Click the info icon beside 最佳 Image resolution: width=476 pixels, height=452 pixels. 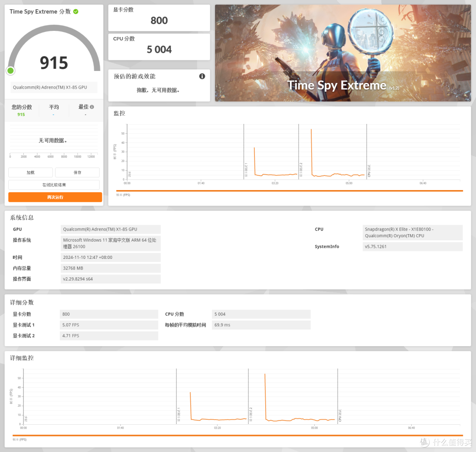(x=92, y=107)
